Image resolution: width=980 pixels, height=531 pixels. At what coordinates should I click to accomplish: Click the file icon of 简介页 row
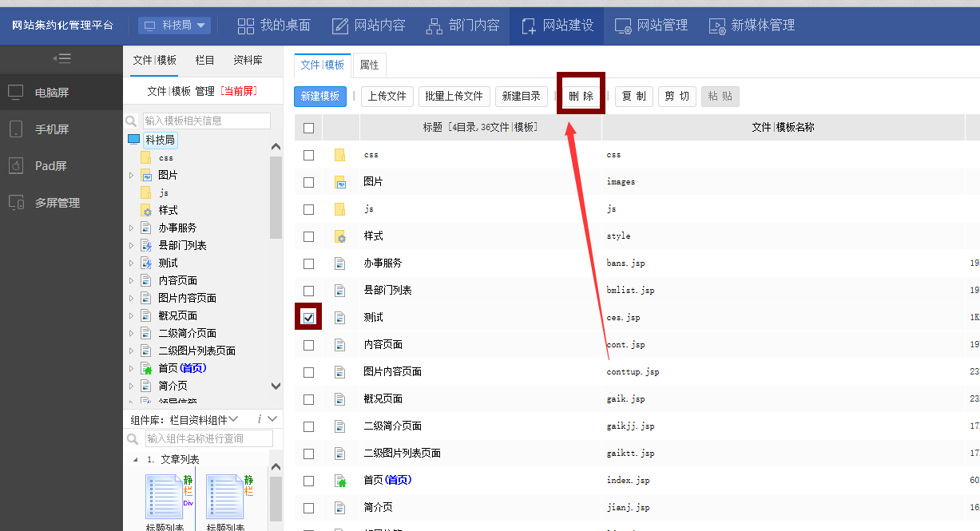pos(339,508)
